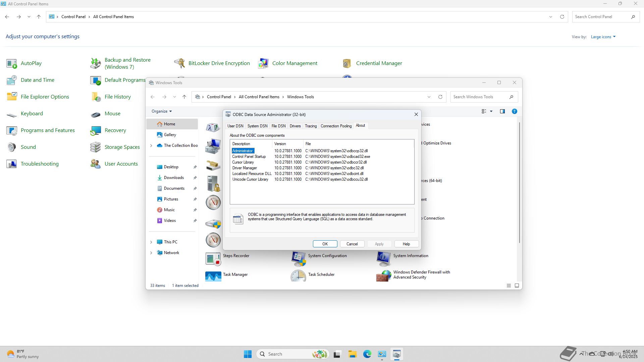Switch to the Drivers tab
Image resolution: width=644 pixels, height=362 pixels.
point(295,126)
